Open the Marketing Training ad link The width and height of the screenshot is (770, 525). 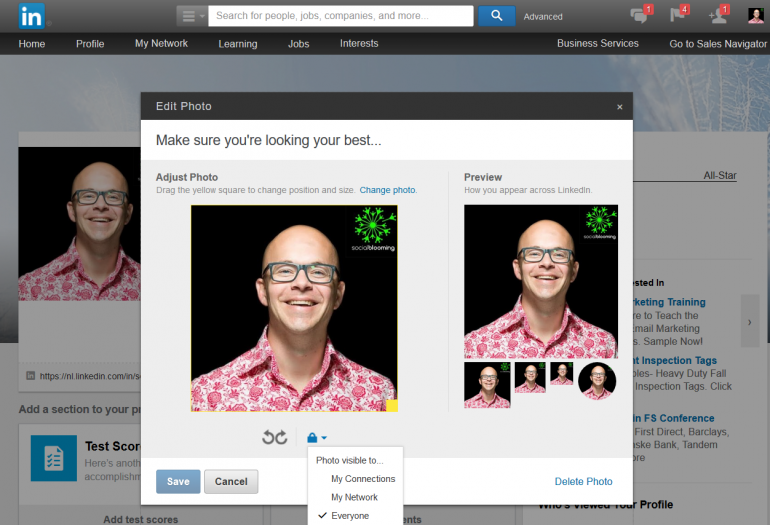[x=669, y=302]
